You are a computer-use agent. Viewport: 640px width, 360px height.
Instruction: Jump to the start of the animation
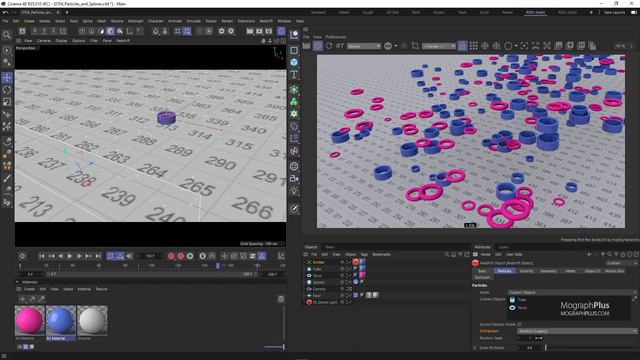42,256
